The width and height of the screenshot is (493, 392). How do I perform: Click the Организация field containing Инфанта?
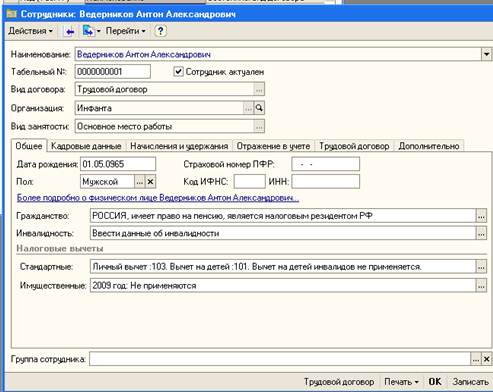159,108
